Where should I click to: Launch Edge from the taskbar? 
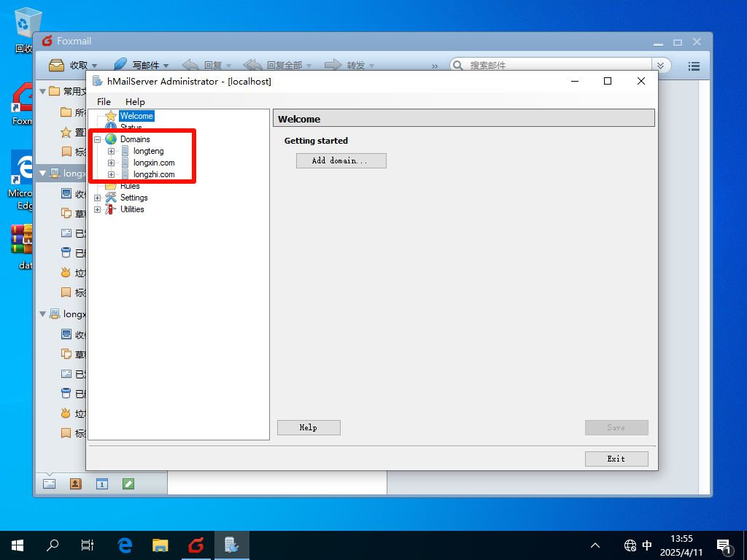point(125,545)
